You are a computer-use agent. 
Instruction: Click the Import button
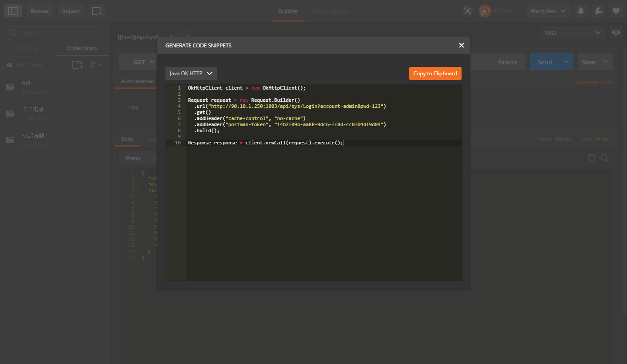[x=71, y=11]
